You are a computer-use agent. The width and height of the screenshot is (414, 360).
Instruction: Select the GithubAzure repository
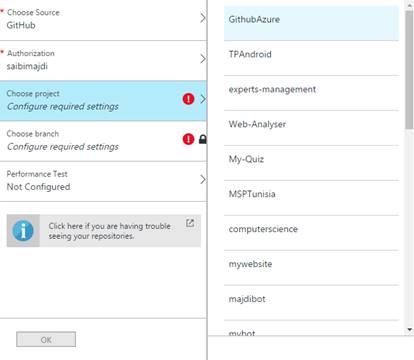click(x=311, y=23)
